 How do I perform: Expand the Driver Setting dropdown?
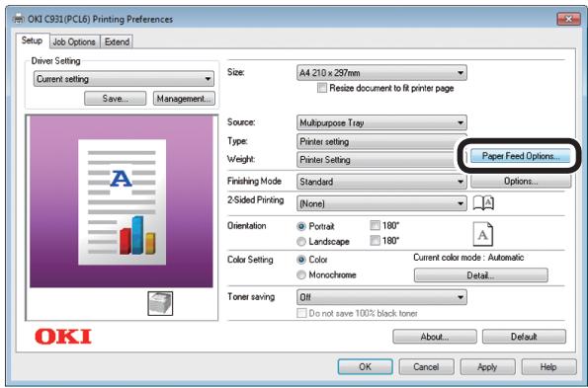pyautogui.click(x=124, y=79)
